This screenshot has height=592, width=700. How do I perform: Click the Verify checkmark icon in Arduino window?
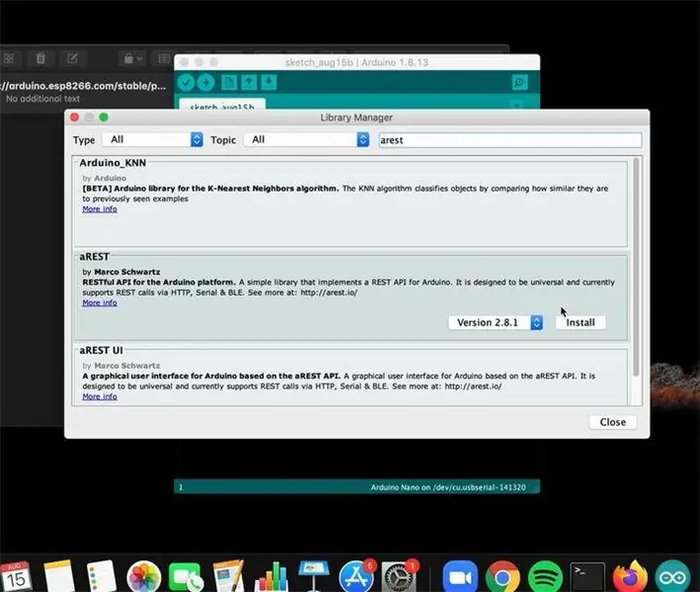coord(186,83)
